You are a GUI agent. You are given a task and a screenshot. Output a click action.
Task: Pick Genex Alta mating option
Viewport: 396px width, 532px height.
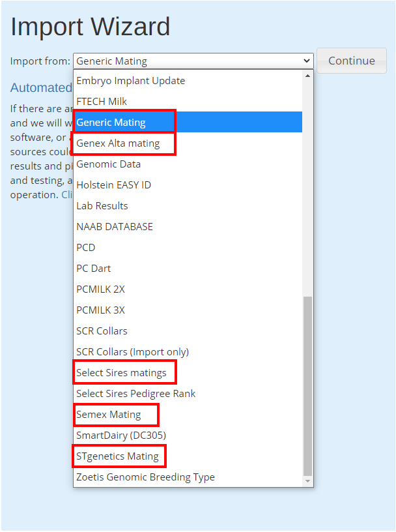point(188,143)
